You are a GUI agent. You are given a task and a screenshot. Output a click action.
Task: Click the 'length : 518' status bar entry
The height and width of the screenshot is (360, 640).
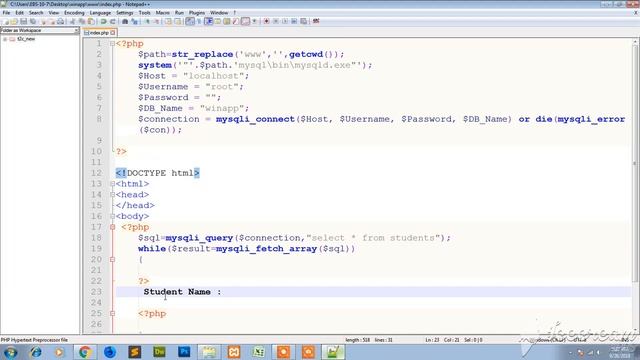pos(357,340)
